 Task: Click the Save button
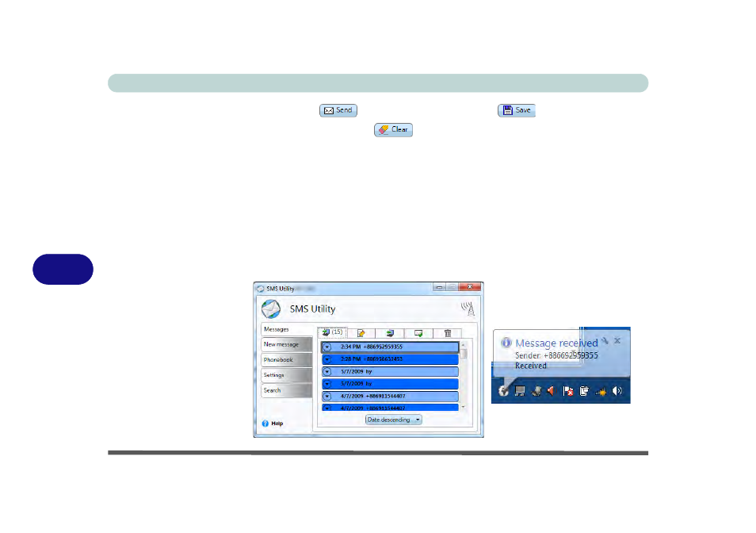click(x=516, y=110)
